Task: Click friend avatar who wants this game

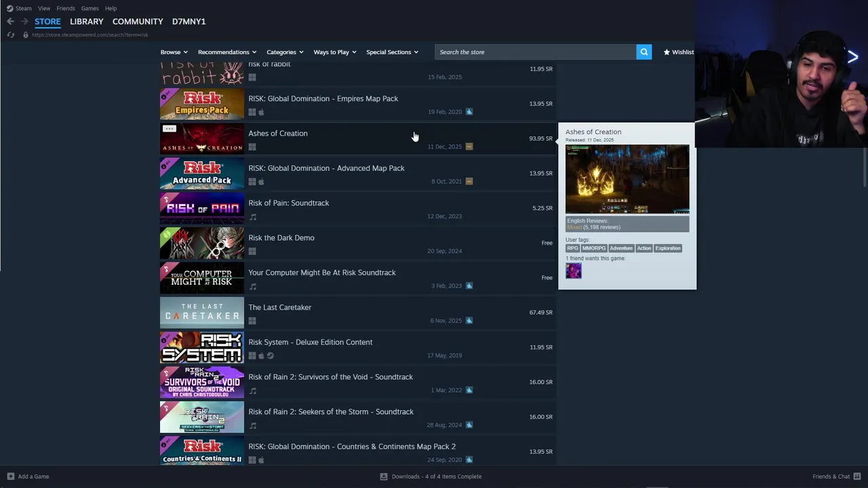Action: [x=574, y=271]
